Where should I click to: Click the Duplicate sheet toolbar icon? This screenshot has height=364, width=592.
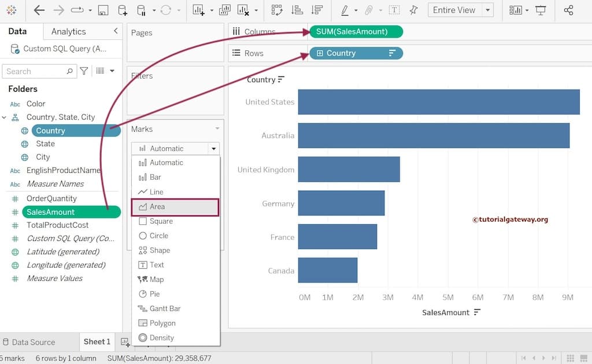pos(225,10)
